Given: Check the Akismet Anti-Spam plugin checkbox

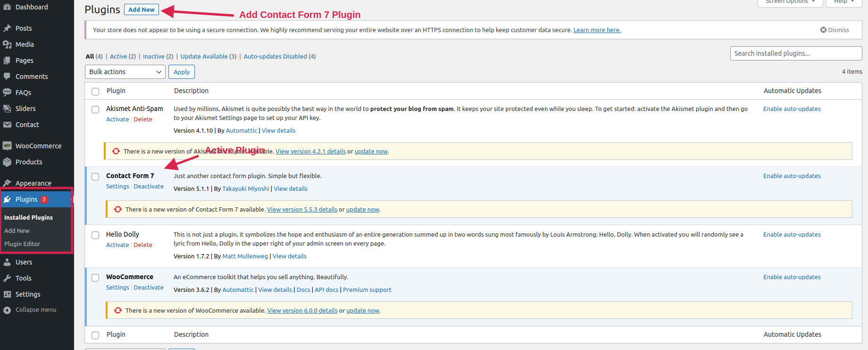Looking at the screenshot, I should click(x=95, y=110).
